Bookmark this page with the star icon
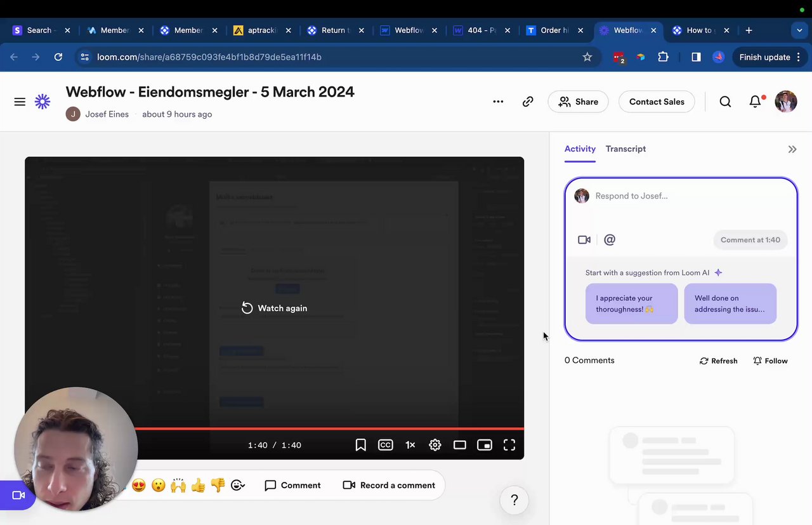Viewport: 812px width, 525px height. coord(587,57)
